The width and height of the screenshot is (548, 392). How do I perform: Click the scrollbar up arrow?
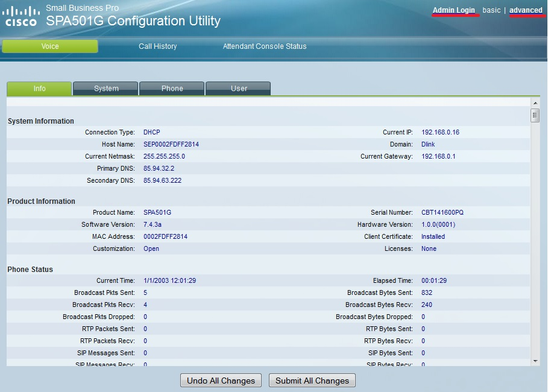click(x=535, y=103)
